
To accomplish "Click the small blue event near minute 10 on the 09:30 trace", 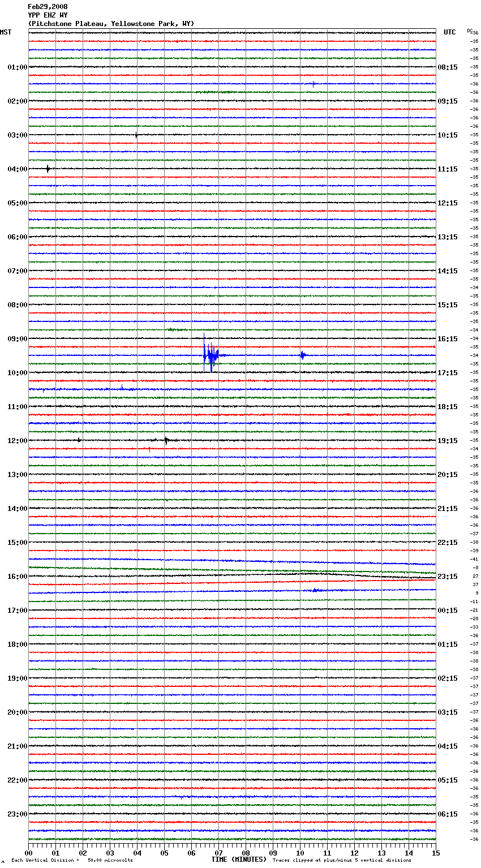I will pyautogui.click(x=303, y=355).
